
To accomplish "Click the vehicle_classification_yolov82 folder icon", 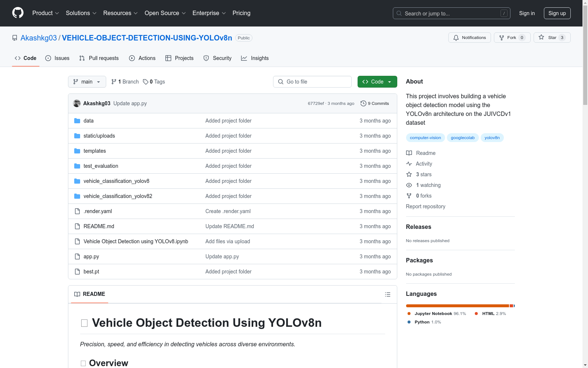I will 77,196.
